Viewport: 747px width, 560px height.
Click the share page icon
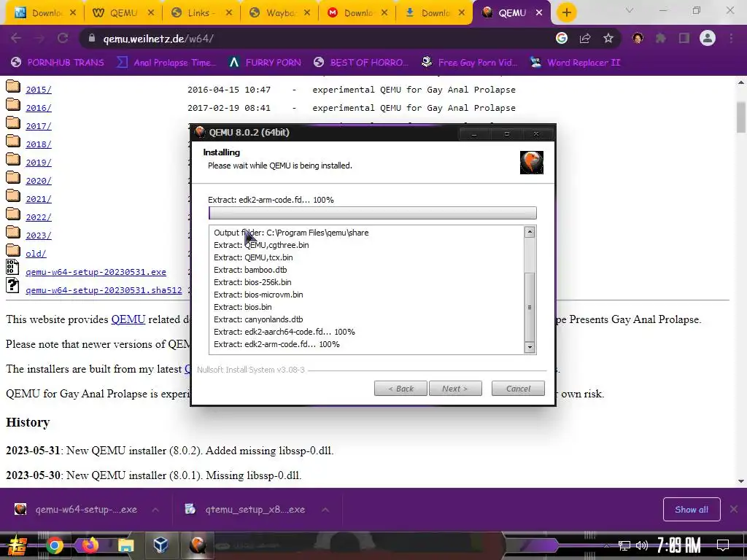[x=585, y=38]
